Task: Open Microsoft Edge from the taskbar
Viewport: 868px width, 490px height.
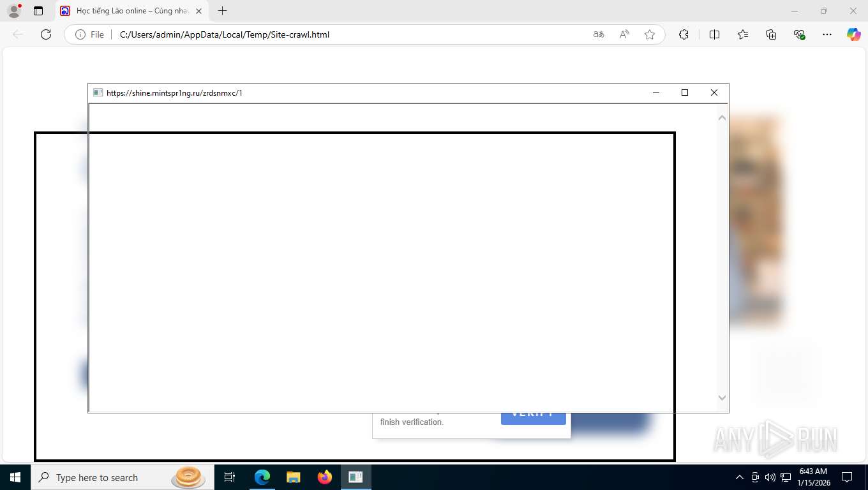Action: 262,477
